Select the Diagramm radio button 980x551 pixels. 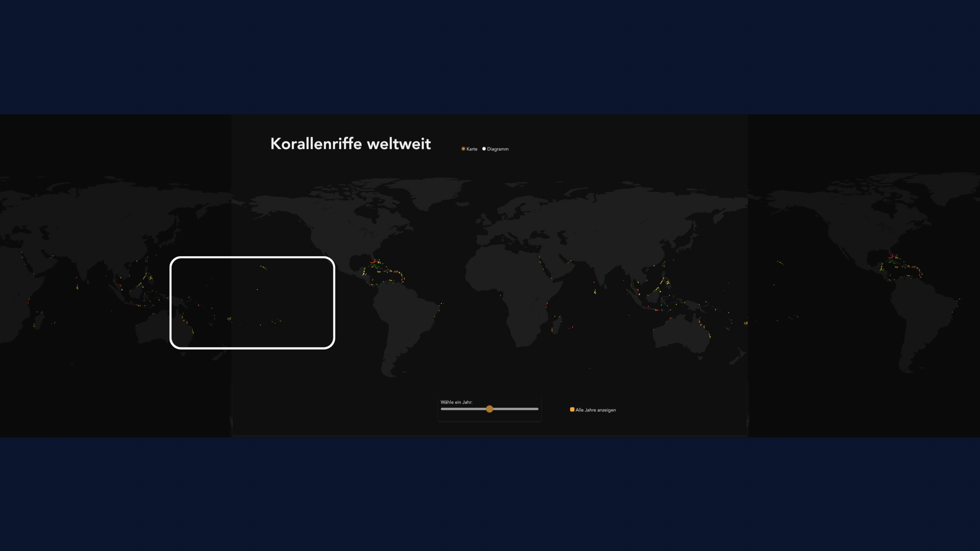click(x=484, y=149)
